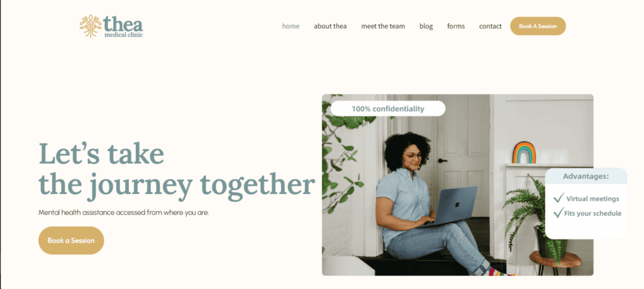644x289 pixels.
Task: Select forms in the navigation bar
Action: [x=456, y=26]
